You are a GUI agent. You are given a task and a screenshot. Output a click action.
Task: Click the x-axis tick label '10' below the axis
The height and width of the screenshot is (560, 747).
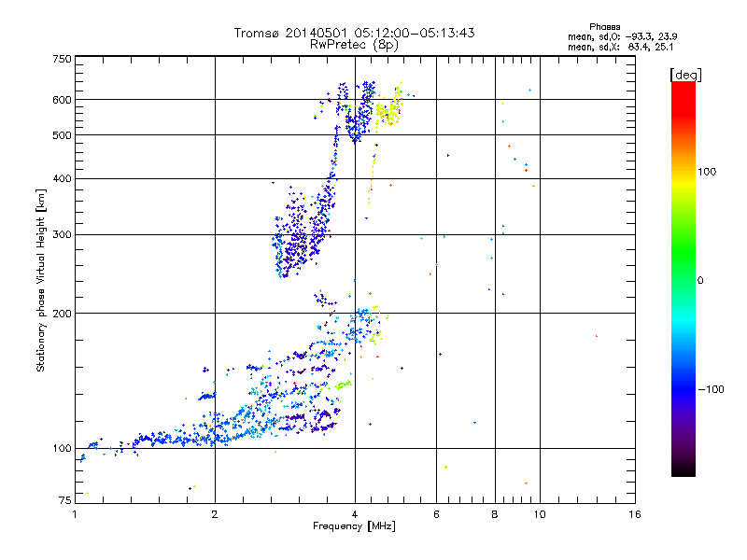click(x=540, y=514)
